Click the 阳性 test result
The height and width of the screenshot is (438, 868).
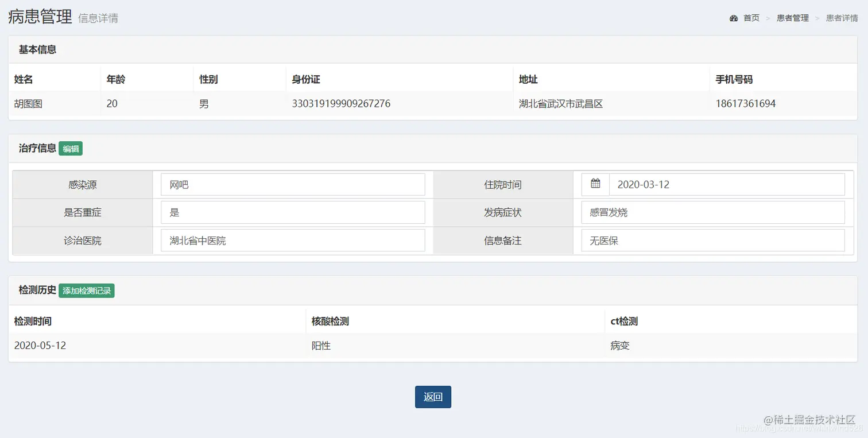321,346
